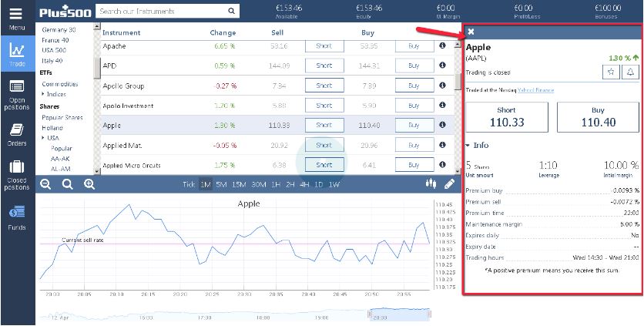Click the instrument list scrollbar thumb
644x326 pixels.
tap(458, 80)
